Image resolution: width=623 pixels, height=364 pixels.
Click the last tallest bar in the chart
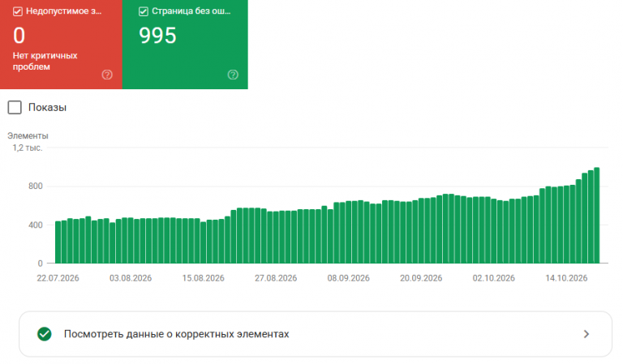click(596, 216)
